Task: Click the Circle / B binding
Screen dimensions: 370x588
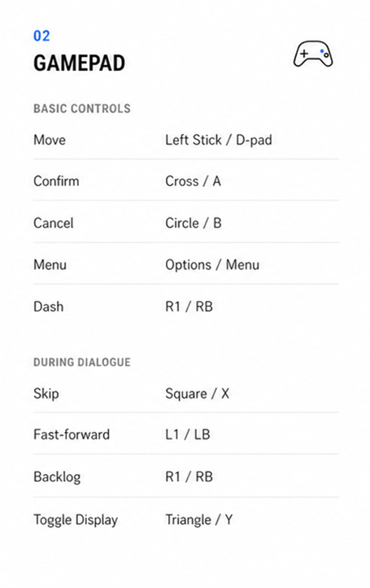Action: click(194, 223)
